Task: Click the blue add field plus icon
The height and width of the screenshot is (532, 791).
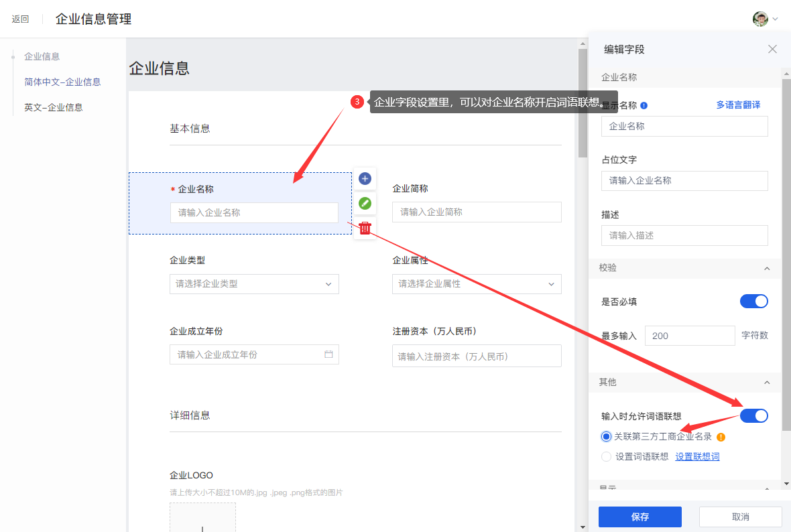Action: pyautogui.click(x=365, y=178)
